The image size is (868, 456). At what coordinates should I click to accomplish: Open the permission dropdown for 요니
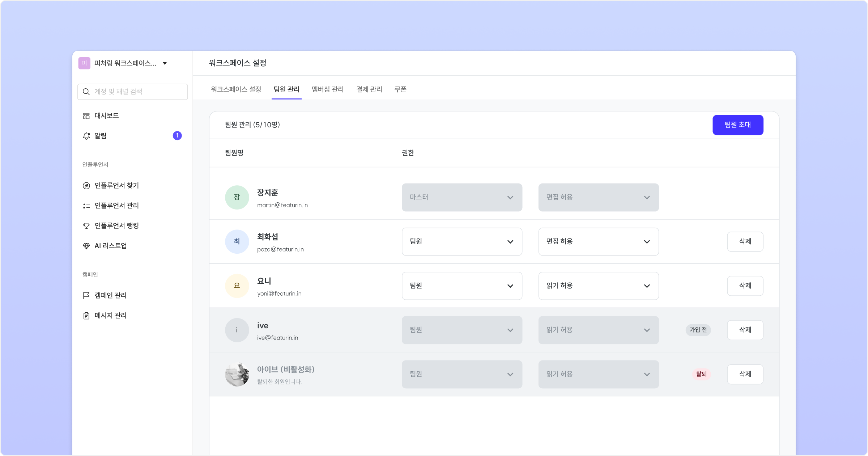[x=598, y=286]
